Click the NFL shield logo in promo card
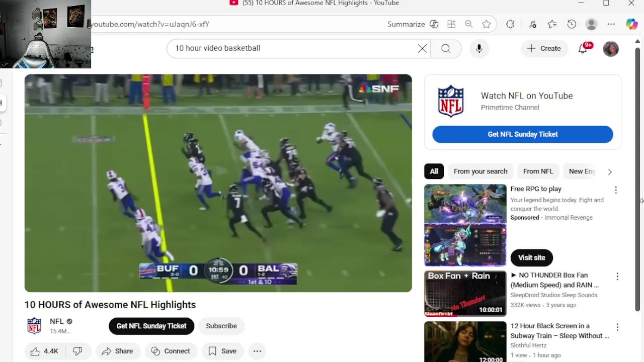644x362 pixels. pyautogui.click(x=451, y=101)
